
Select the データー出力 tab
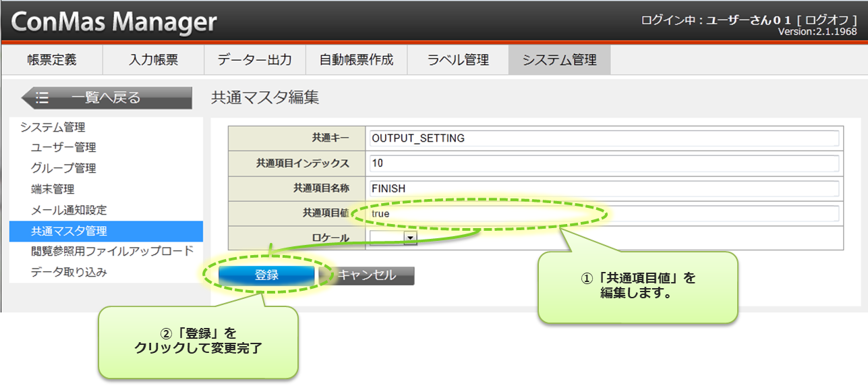tap(255, 60)
